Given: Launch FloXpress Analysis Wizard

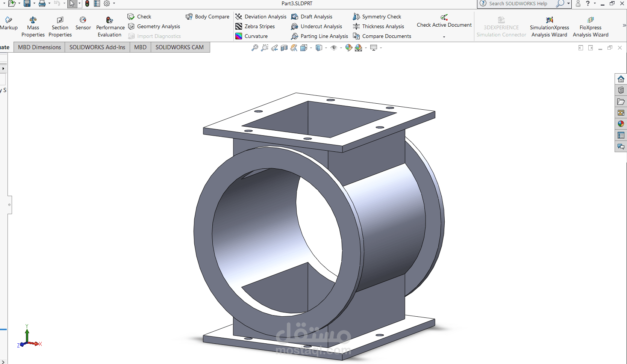Looking at the screenshot, I should (591, 27).
